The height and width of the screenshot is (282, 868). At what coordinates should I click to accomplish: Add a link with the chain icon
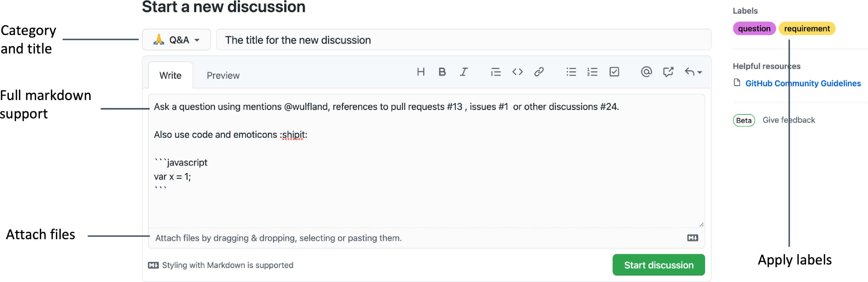pos(539,72)
